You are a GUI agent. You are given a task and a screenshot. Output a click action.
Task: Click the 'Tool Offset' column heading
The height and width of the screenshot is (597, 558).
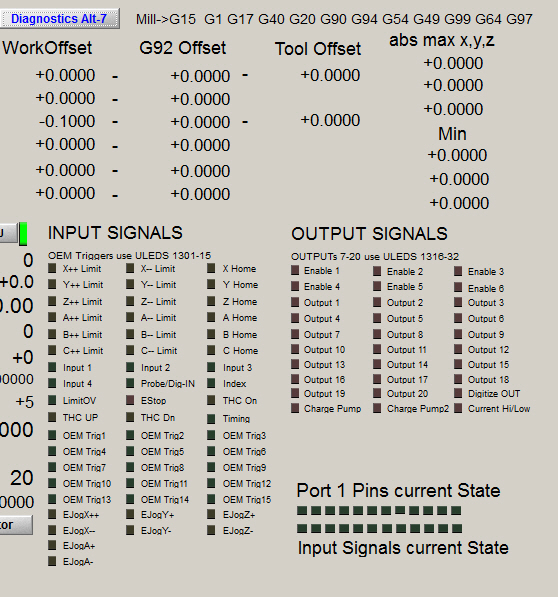[318, 49]
